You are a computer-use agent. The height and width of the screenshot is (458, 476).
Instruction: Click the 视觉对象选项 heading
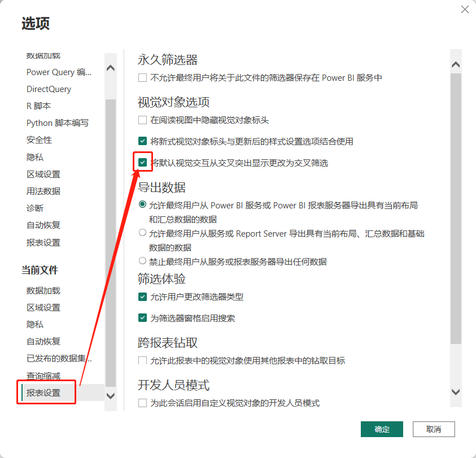(174, 102)
